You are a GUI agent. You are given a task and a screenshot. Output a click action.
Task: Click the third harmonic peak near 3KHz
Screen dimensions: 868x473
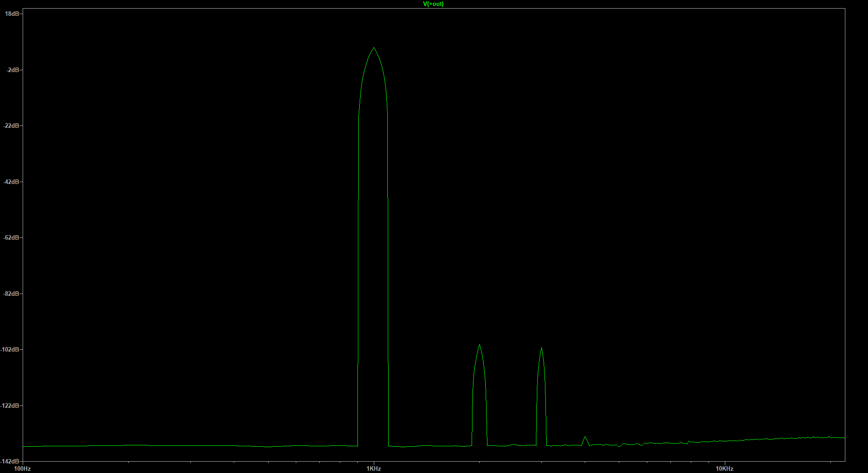[541, 348]
